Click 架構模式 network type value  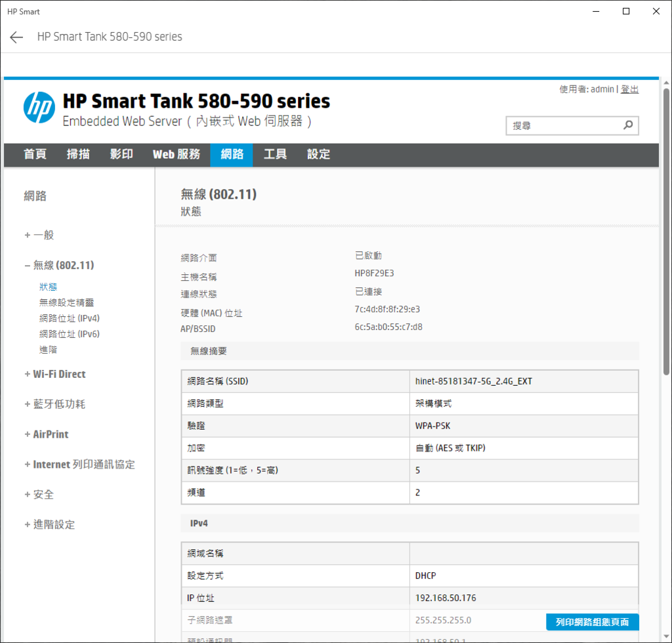click(433, 404)
